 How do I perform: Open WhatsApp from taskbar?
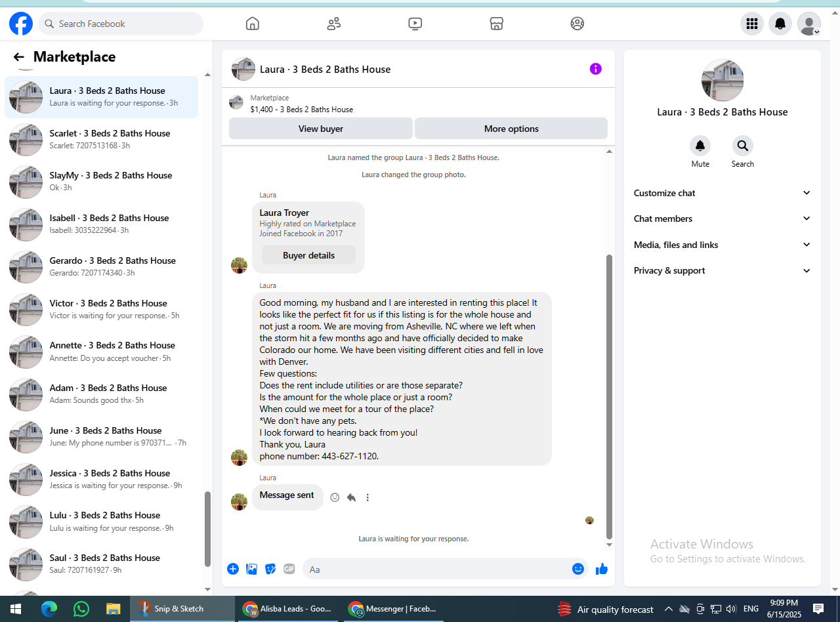[81, 609]
